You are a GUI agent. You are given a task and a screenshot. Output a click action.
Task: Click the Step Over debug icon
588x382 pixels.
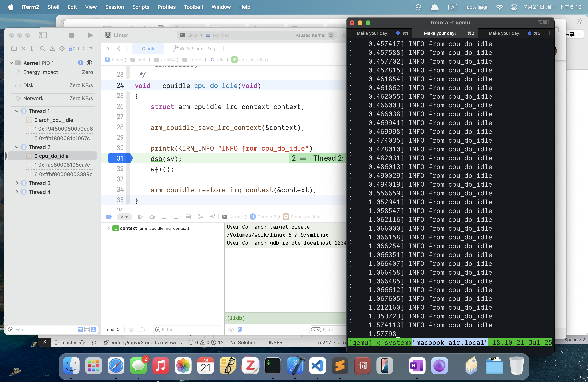click(x=152, y=217)
